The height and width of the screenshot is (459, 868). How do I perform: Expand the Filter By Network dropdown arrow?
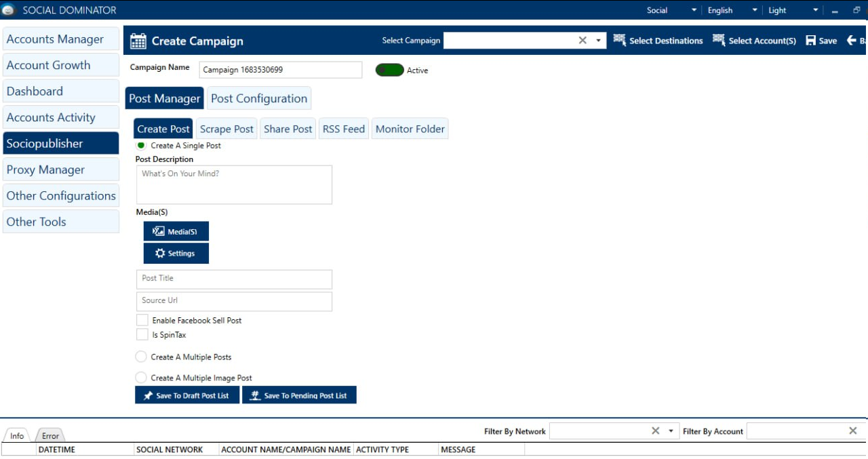pos(671,431)
